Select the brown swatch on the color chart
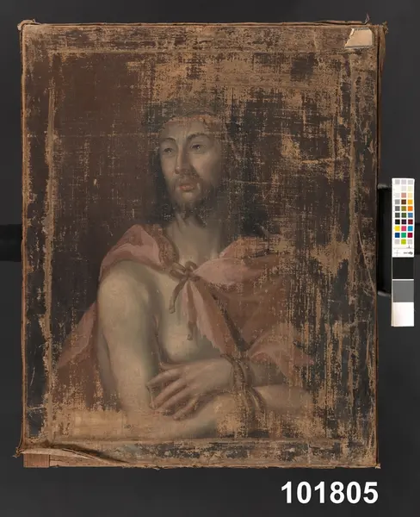 pos(404,202)
